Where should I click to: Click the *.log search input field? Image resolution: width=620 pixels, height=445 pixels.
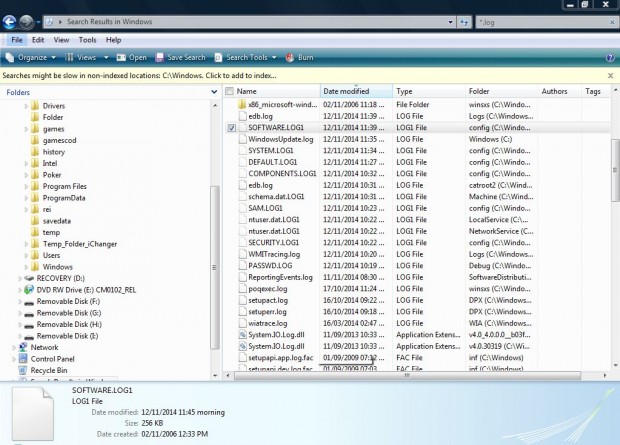[542, 23]
